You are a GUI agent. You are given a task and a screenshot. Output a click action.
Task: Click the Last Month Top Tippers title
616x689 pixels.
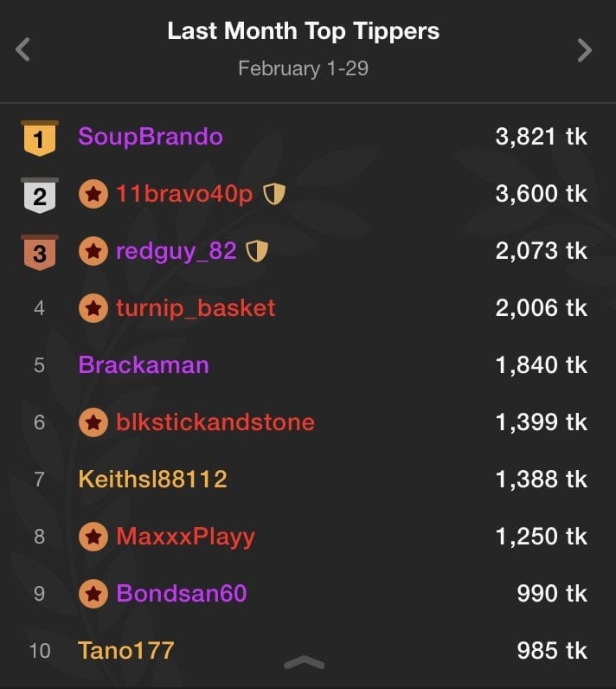tap(303, 32)
